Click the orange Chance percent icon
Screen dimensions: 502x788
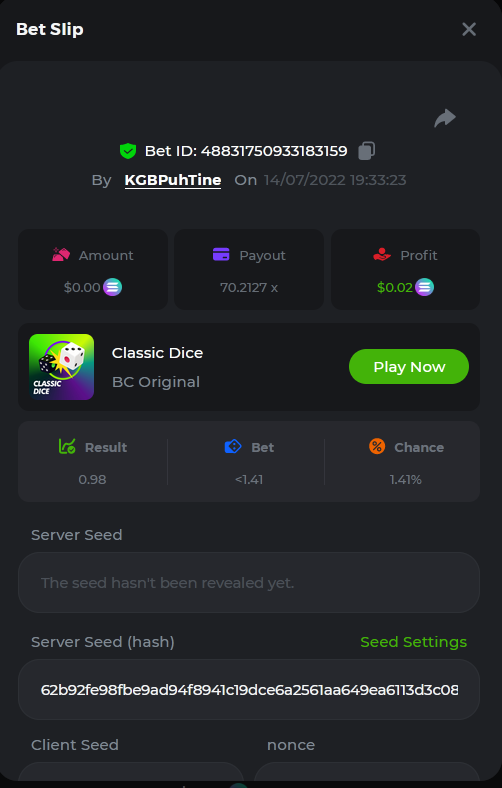pos(377,446)
